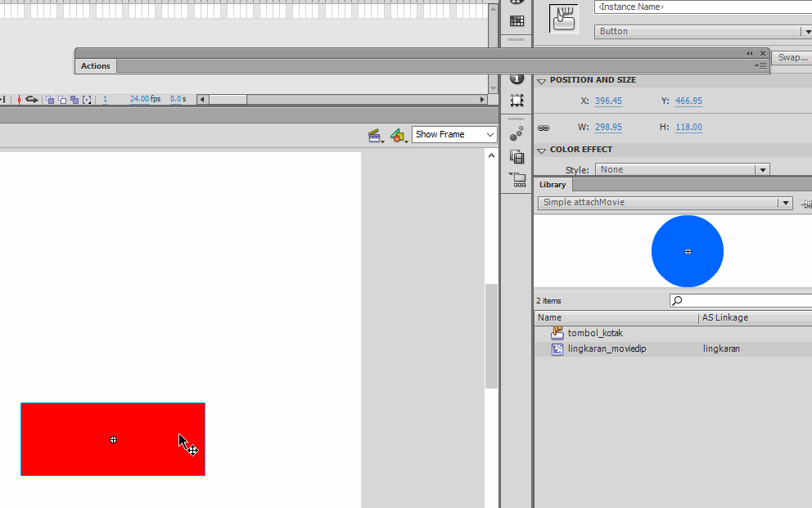This screenshot has height=508, width=812.
Task: Click the Actions panel tab
Action: click(x=96, y=65)
